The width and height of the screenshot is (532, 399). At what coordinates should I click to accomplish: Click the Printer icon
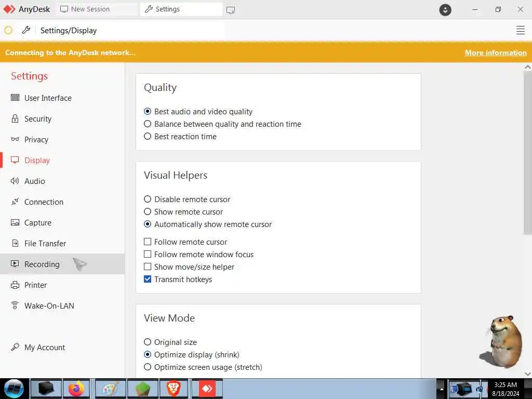pos(15,285)
